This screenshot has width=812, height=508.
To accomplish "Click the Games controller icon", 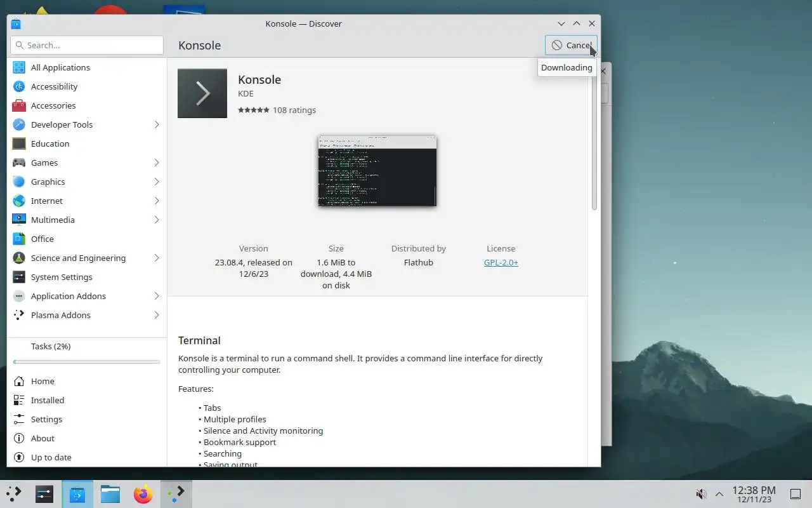I will click(19, 163).
